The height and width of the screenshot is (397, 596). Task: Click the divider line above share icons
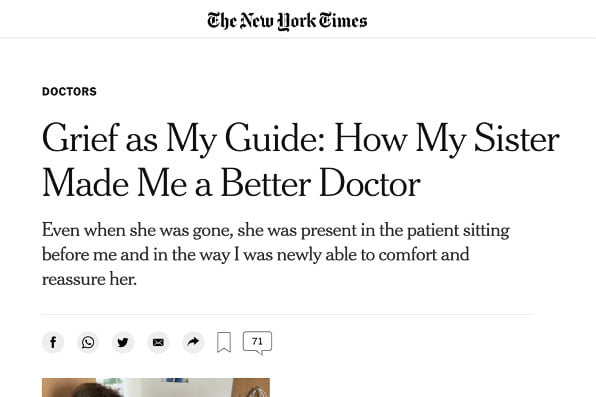(x=287, y=314)
